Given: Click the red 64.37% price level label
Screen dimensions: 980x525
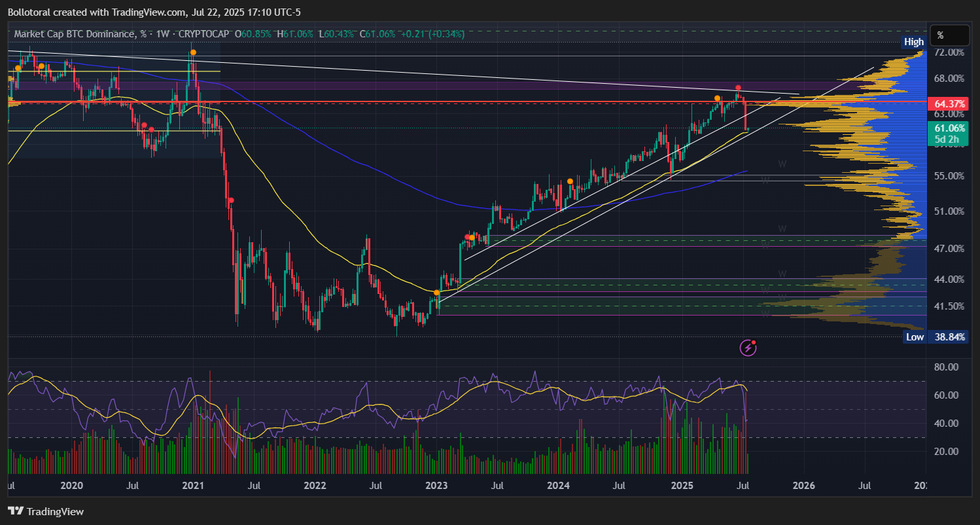Looking at the screenshot, I should tap(949, 104).
